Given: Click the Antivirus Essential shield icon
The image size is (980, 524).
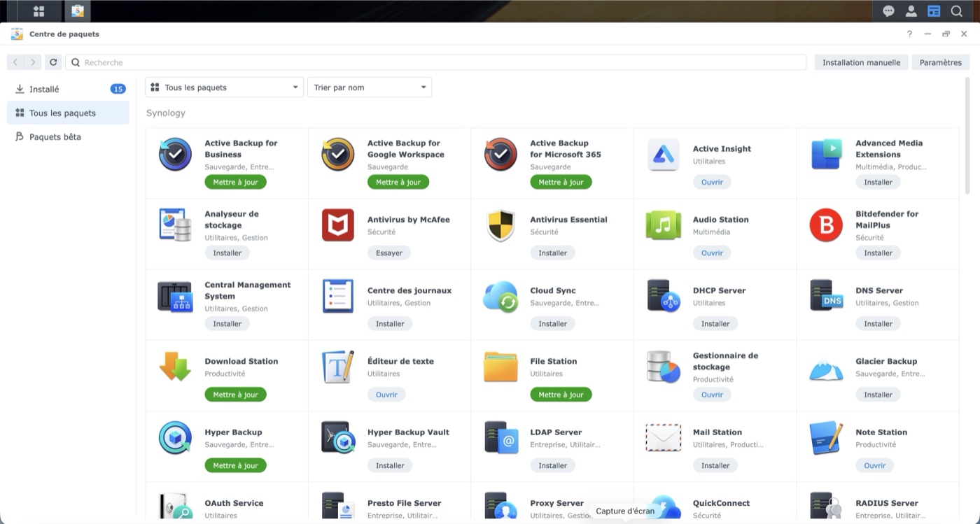Looking at the screenshot, I should [500, 225].
